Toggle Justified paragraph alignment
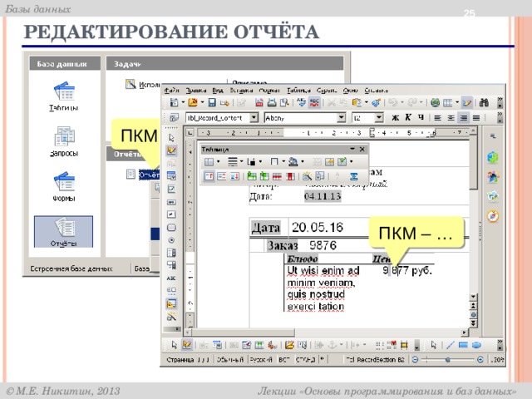This screenshot has width=532, height=399. coord(476,118)
